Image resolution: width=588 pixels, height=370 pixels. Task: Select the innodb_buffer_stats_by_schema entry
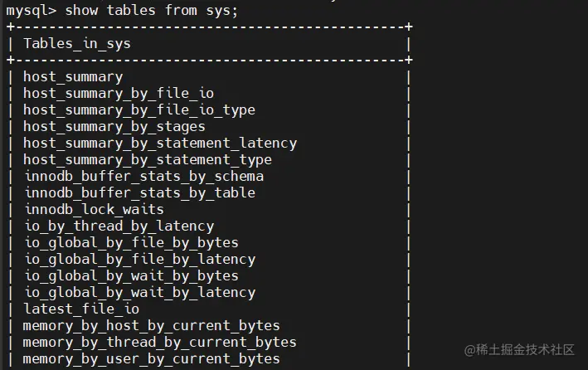tap(143, 176)
